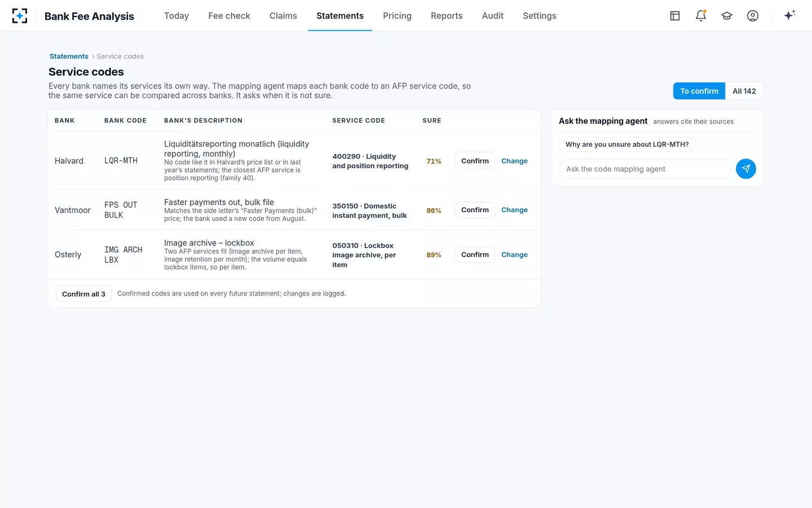This screenshot has width=812, height=508.
Task: Click the Halvard bank cell
Action: 69,161
